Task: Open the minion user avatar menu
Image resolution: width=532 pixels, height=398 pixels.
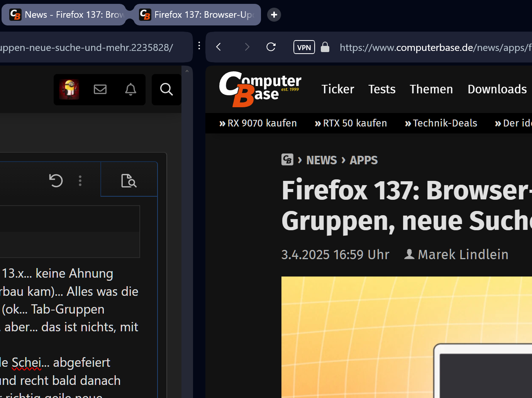Action: [x=69, y=89]
